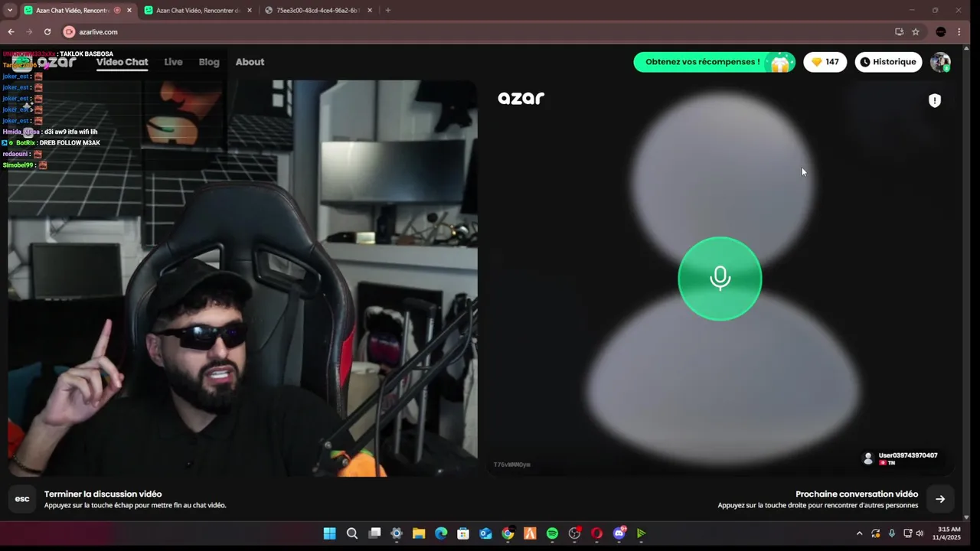Click the system tray microphone icon

coord(891,533)
